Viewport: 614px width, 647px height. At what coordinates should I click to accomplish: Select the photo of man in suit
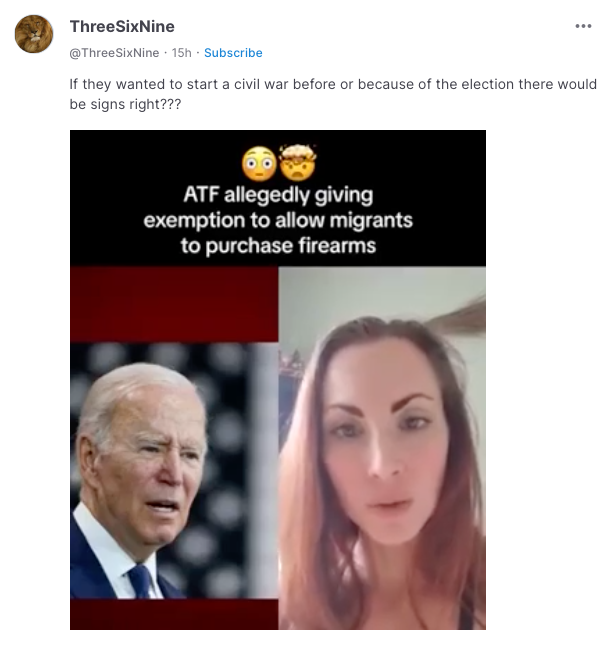point(174,470)
